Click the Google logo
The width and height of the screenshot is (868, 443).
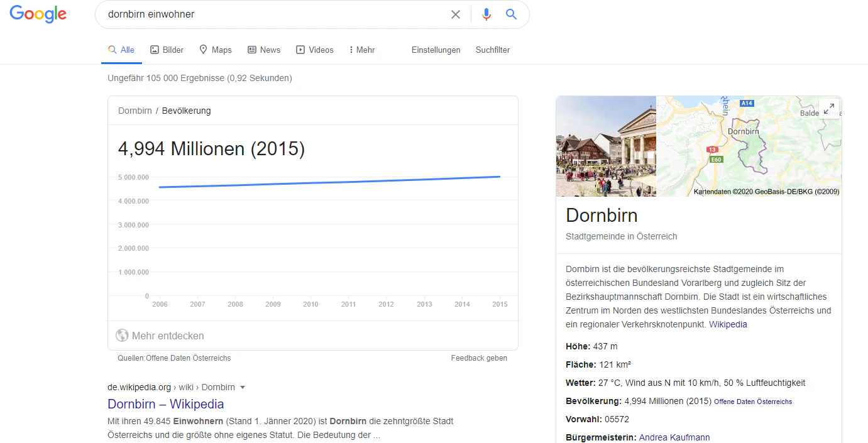[x=38, y=14]
